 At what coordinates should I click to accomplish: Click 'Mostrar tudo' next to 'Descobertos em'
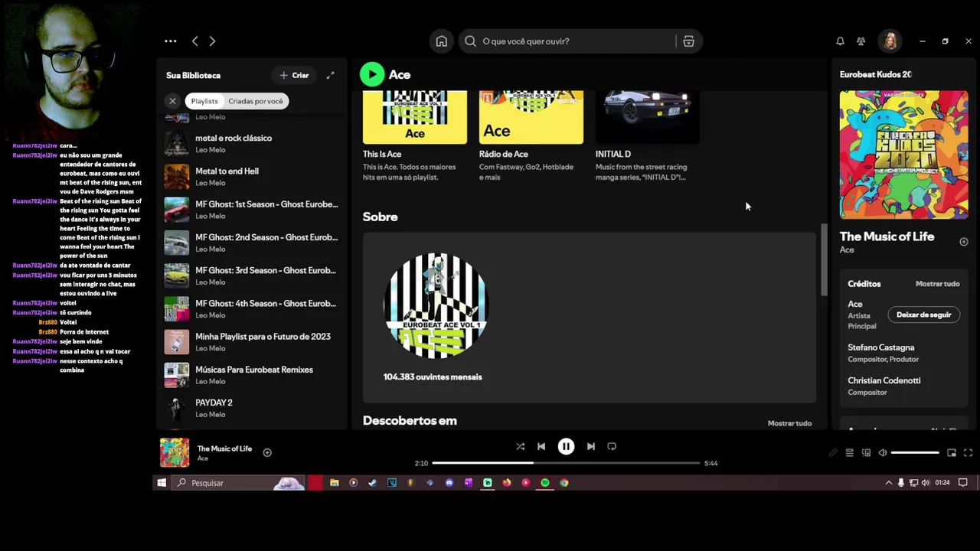tap(789, 423)
